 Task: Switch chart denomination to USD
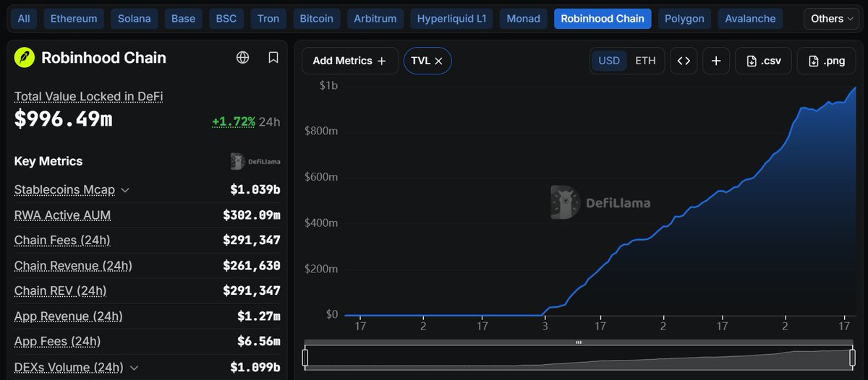click(x=609, y=61)
